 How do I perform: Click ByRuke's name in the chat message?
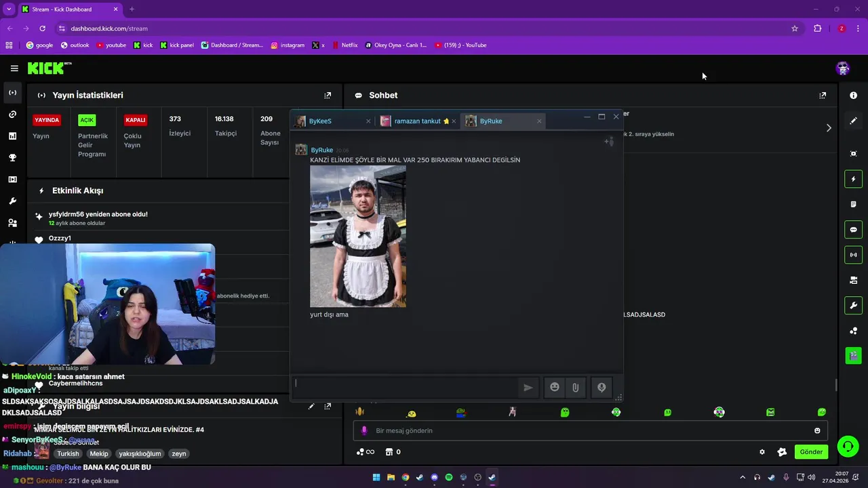tap(321, 150)
